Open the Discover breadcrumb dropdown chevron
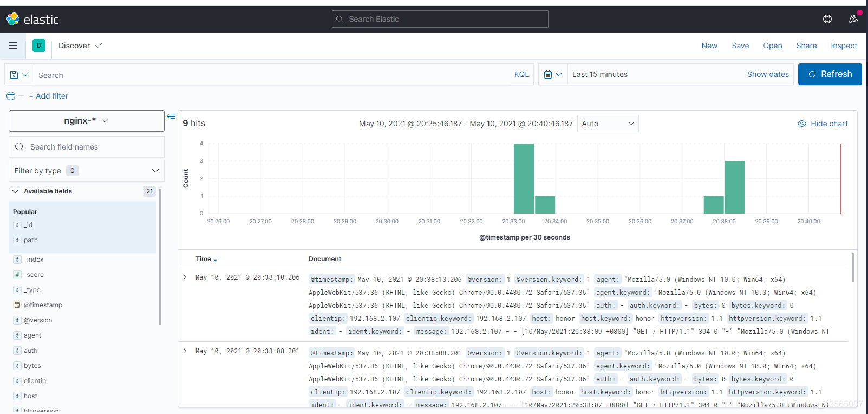The image size is (868, 414). 99,46
